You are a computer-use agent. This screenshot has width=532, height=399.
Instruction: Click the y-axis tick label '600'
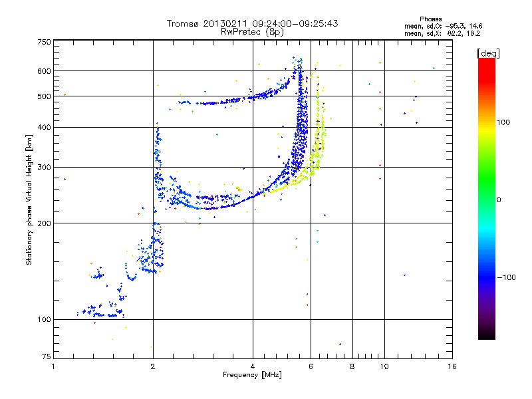tap(44, 71)
